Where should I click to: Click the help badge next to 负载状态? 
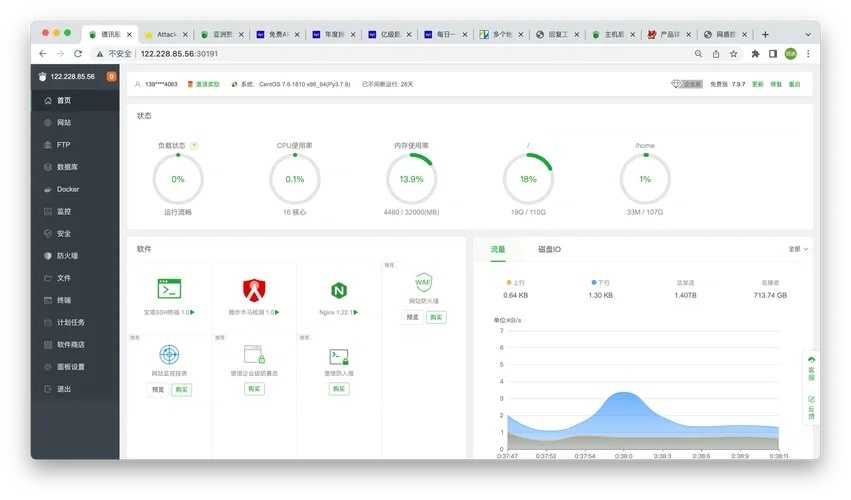pyautogui.click(x=194, y=145)
